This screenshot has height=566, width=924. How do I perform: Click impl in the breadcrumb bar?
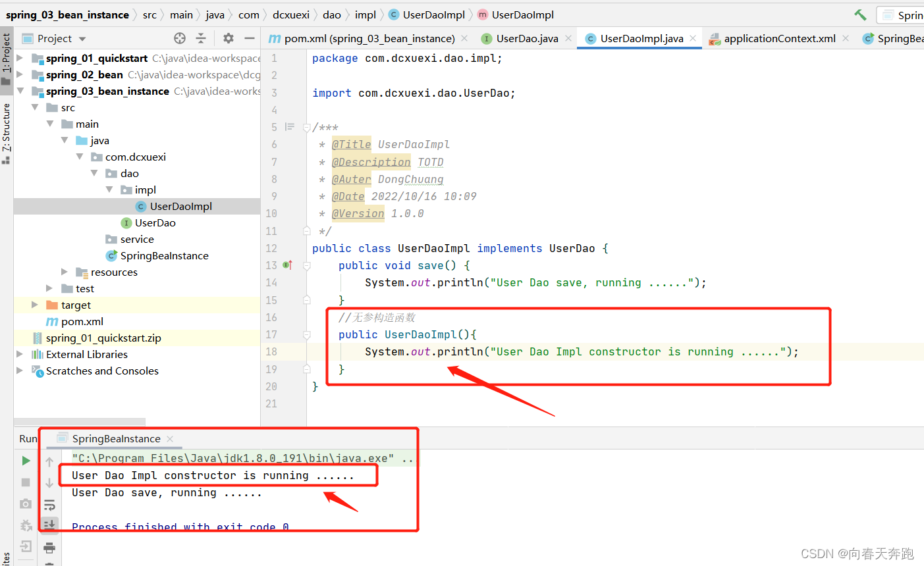pos(366,14)
